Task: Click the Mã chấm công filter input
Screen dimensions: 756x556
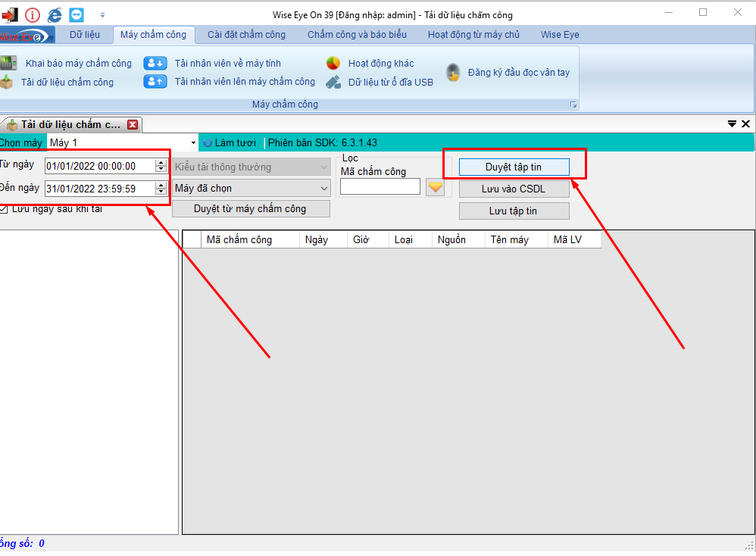Action: point(380,186)
